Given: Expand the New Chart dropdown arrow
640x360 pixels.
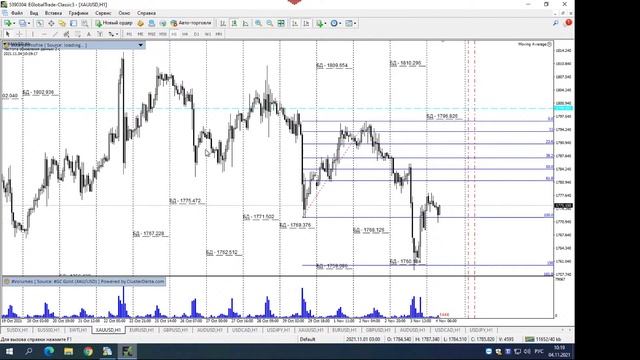Looking at the screenshot, I should (14, 23).
